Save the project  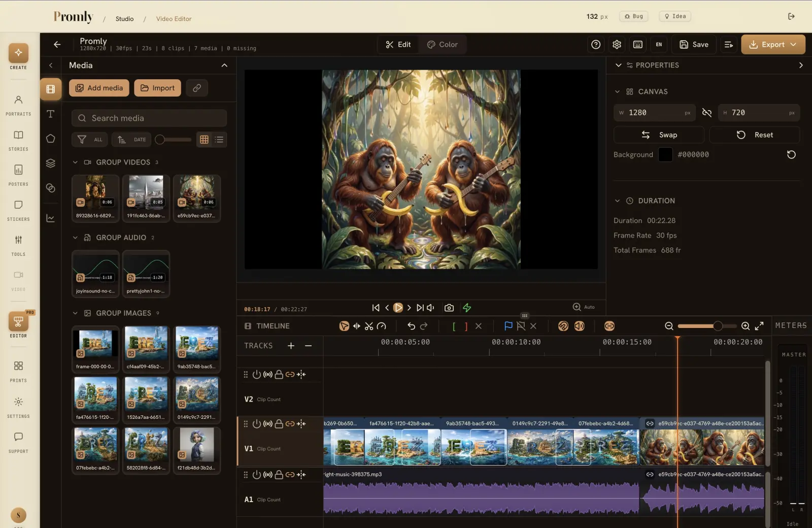tap(694, 45)
